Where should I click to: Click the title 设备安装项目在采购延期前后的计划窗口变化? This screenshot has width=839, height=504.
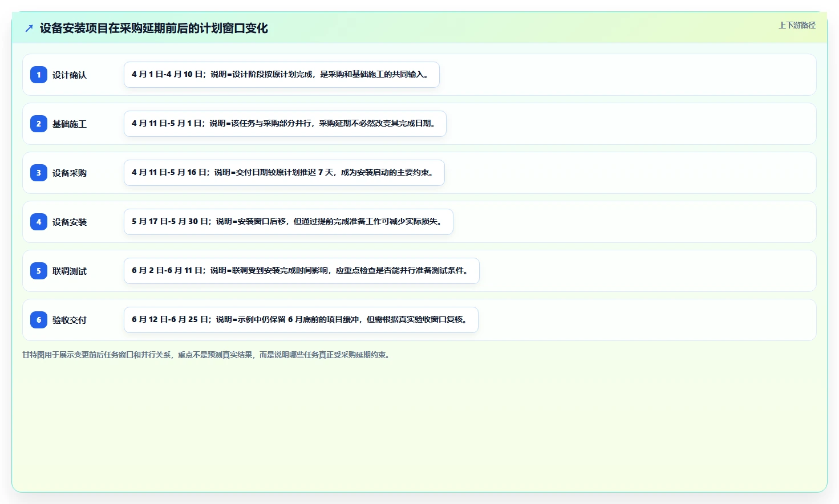pos(154,28)
